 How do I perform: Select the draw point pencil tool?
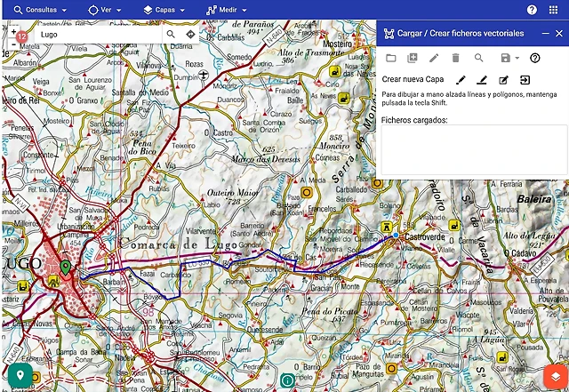click(x=461, y=80)
